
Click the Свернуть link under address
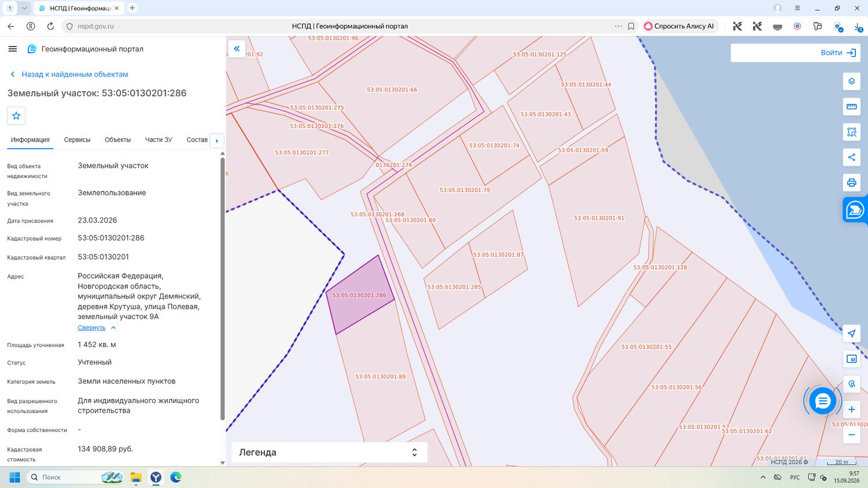point(91,328)
